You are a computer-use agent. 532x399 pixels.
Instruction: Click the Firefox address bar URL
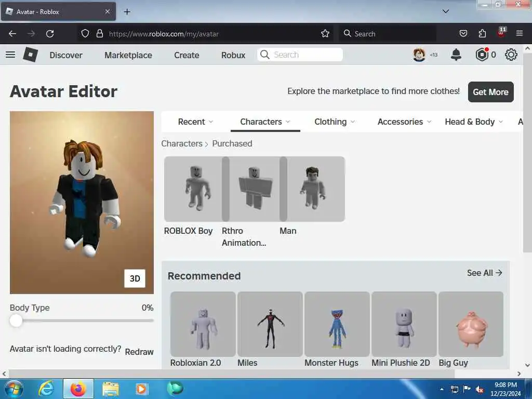pyautogui.click(x=164, y=34)
